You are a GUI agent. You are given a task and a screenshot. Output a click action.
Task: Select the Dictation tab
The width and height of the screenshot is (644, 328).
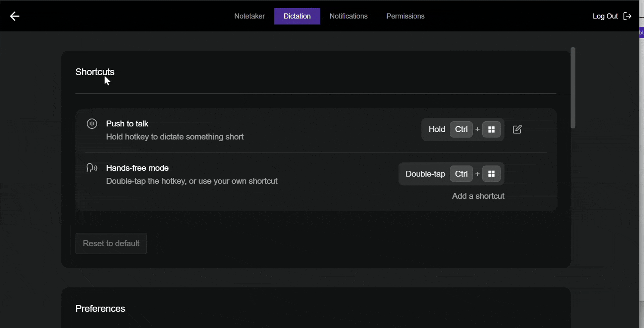pos(297,16)
